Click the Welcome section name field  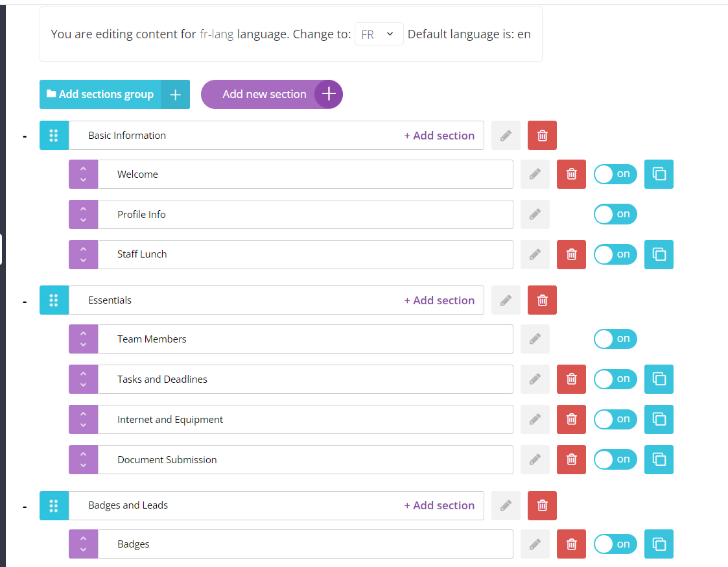[x=305, y=175]
